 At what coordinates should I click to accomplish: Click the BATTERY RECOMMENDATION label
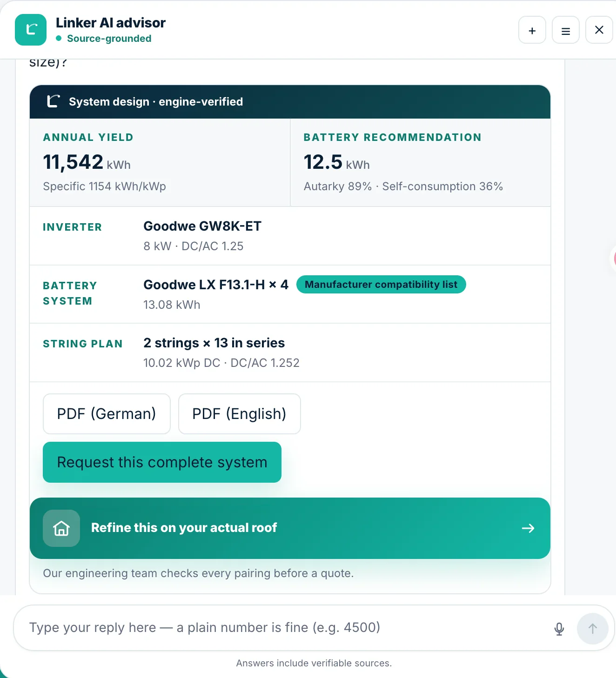393,138
